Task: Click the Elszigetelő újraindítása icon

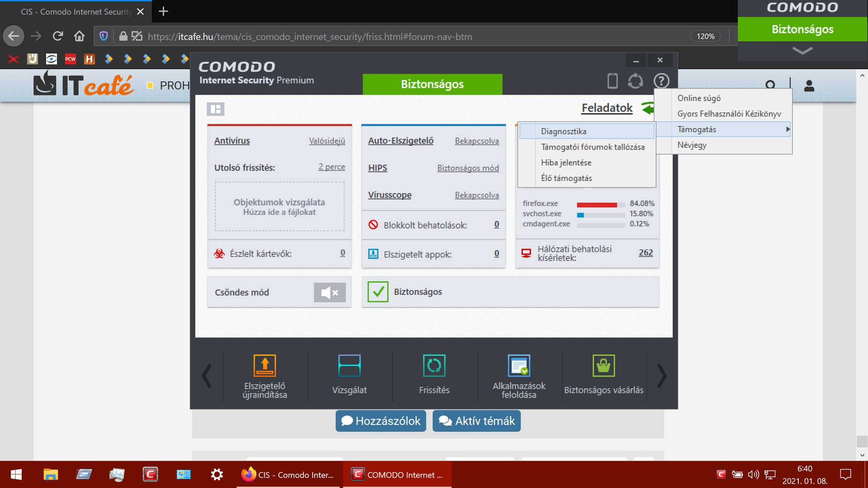Action: point(264,366)
